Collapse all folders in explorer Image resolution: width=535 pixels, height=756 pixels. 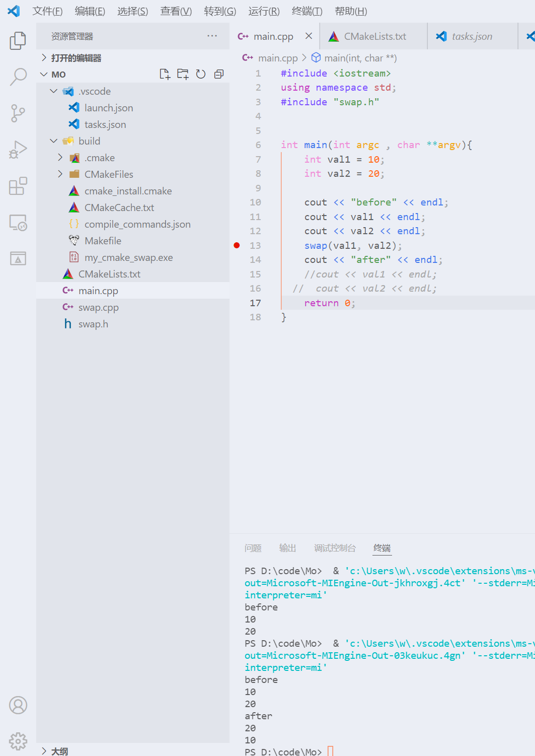tap(219, 74)
